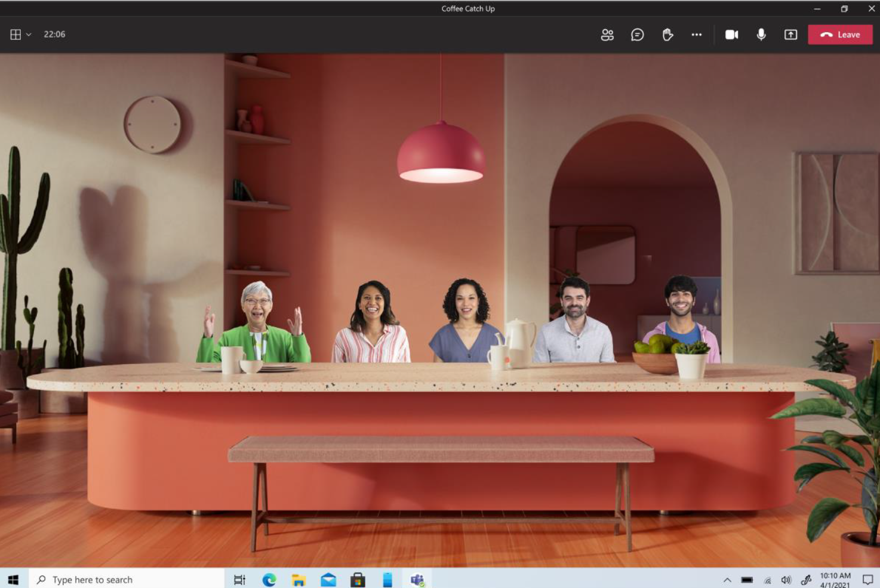Viewport: 880px width, 588px height.
Task: Show hidden system tray icons
Action: point(727,580)
